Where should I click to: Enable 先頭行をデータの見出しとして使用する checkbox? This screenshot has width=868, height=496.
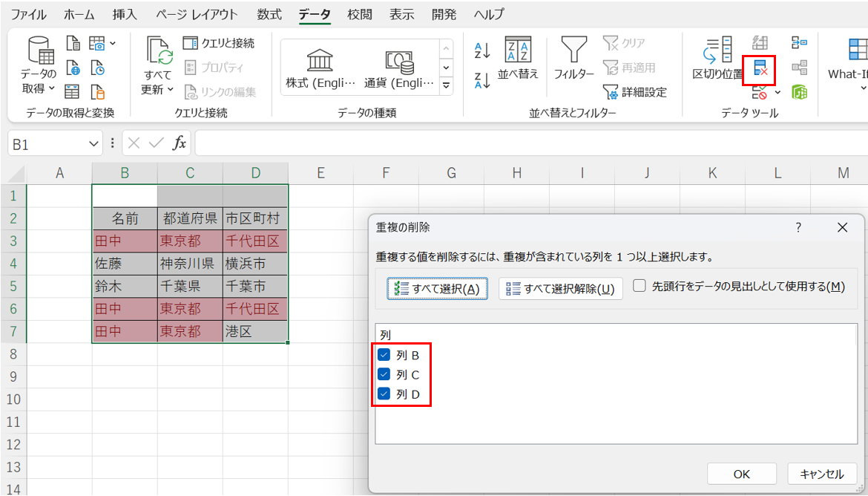pos(640,286)
